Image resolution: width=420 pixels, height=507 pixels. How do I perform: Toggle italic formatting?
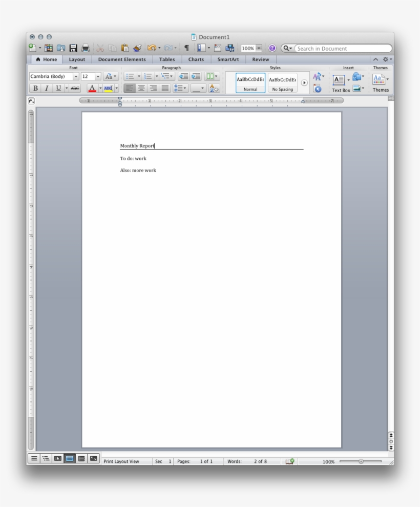click(x=46, y=88)
